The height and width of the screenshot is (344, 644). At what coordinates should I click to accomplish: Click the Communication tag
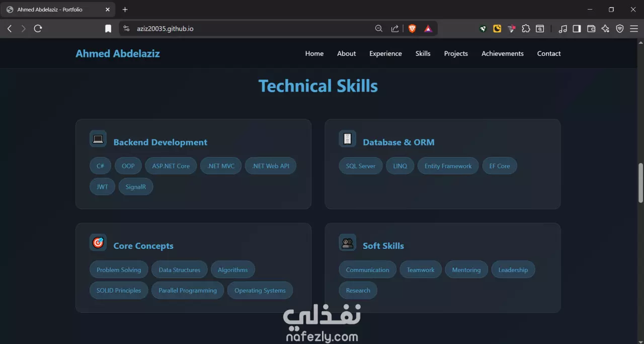point(368,269)
